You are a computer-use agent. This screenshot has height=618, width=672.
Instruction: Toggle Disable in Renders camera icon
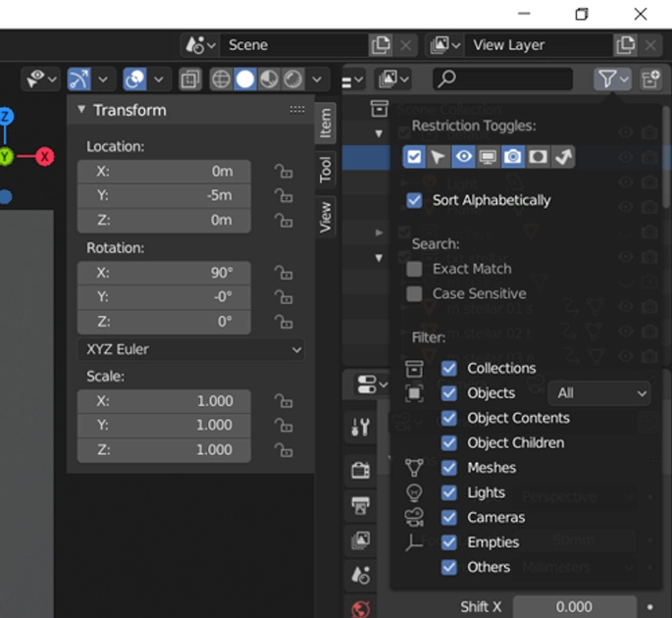pos(512,157)
